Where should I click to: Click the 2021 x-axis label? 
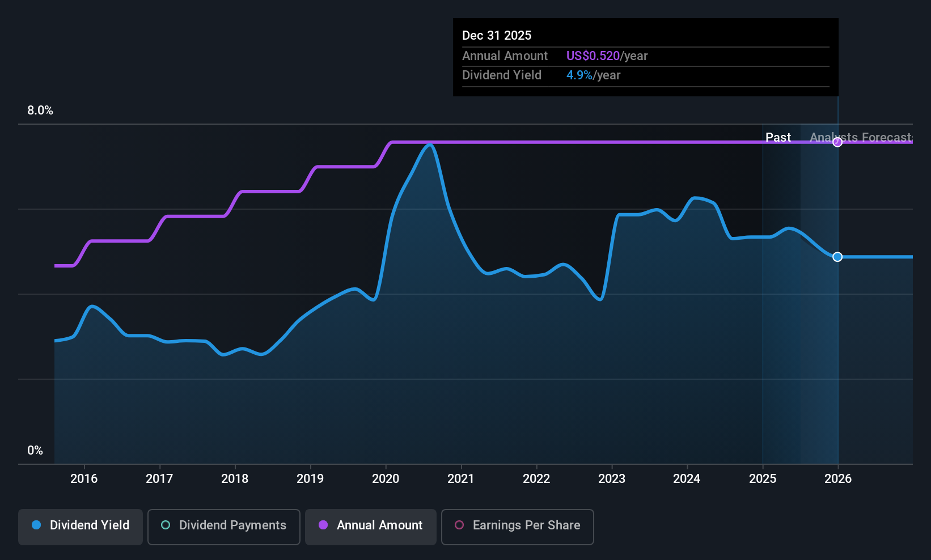461,478
